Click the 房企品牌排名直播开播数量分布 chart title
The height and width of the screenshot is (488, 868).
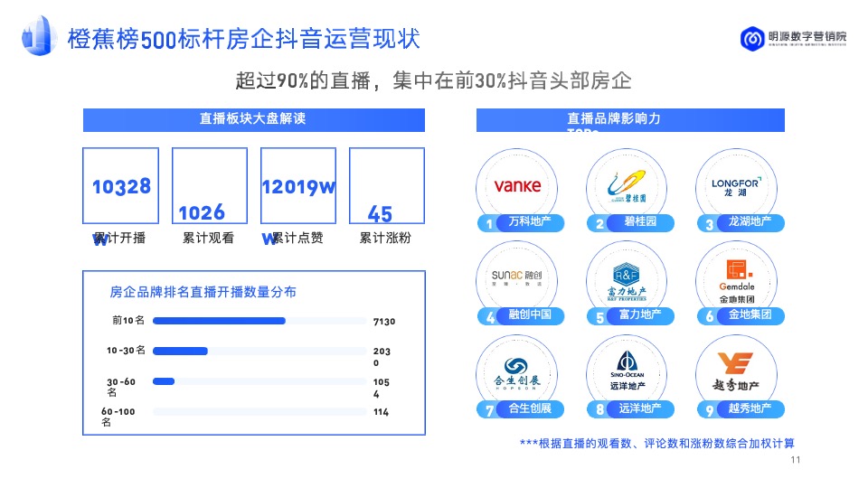203,292
